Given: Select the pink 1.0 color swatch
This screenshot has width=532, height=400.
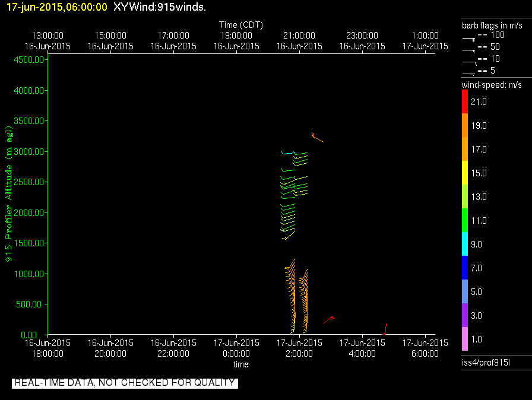Looking at the screenshot, I should pyautogui.click(x=464, y=339).
